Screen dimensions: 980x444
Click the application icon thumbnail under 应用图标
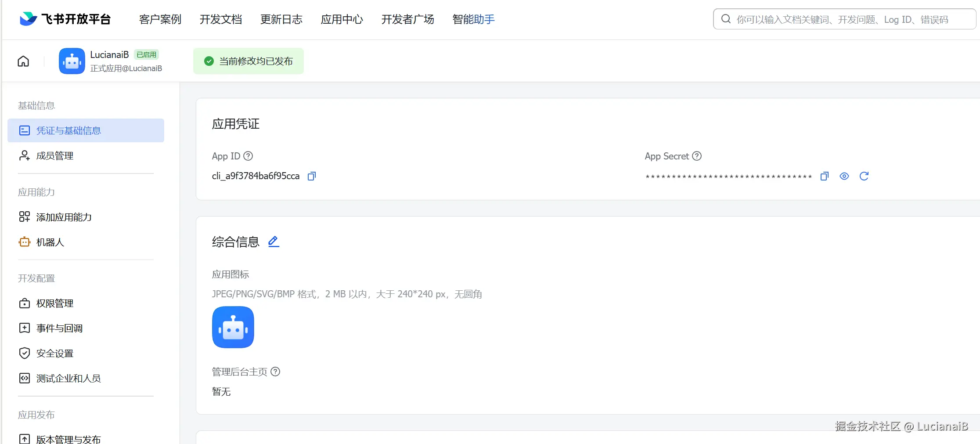233,327
